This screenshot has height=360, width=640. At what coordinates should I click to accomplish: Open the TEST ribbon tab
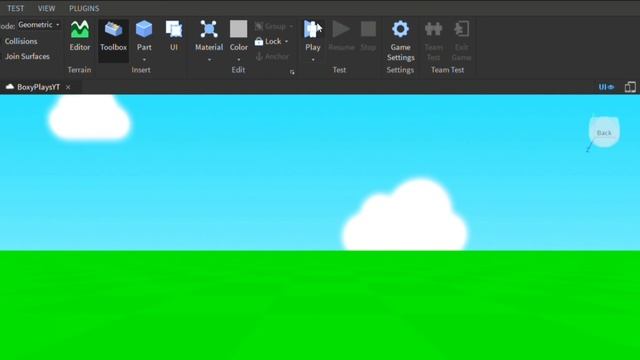point(16,8)
